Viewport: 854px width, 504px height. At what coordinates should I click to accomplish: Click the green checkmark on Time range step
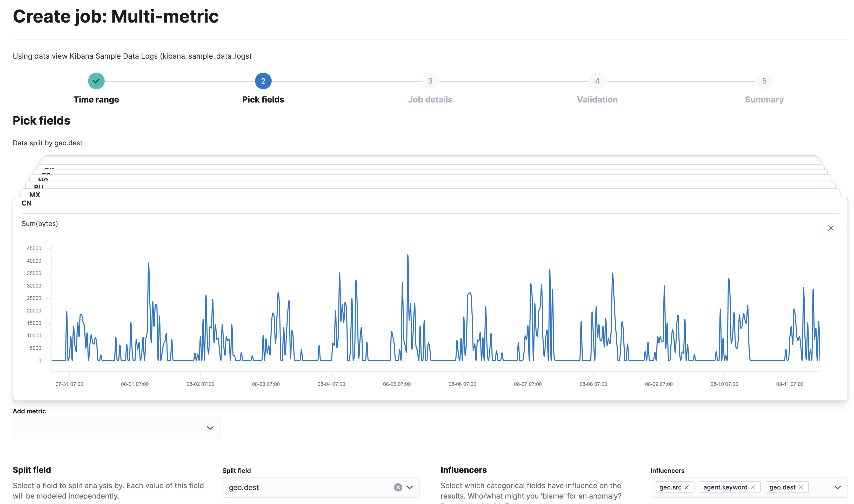pos(96,81)
